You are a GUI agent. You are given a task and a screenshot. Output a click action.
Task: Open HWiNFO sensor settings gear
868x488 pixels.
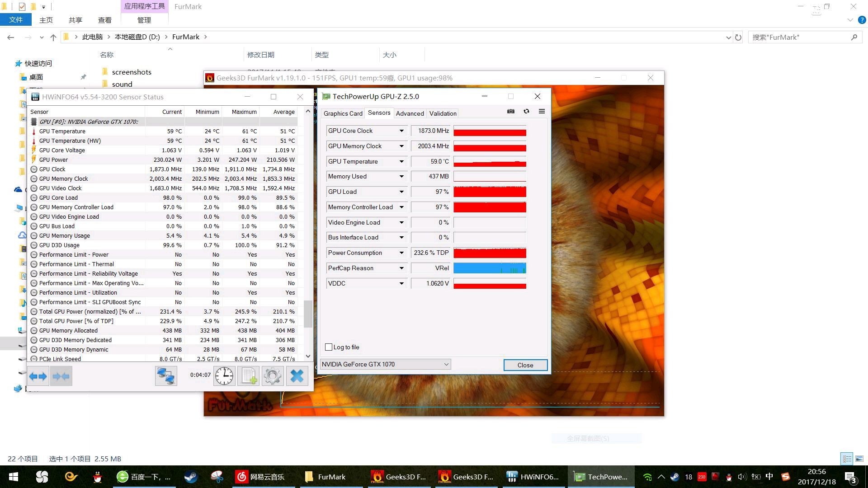point(273,376)
